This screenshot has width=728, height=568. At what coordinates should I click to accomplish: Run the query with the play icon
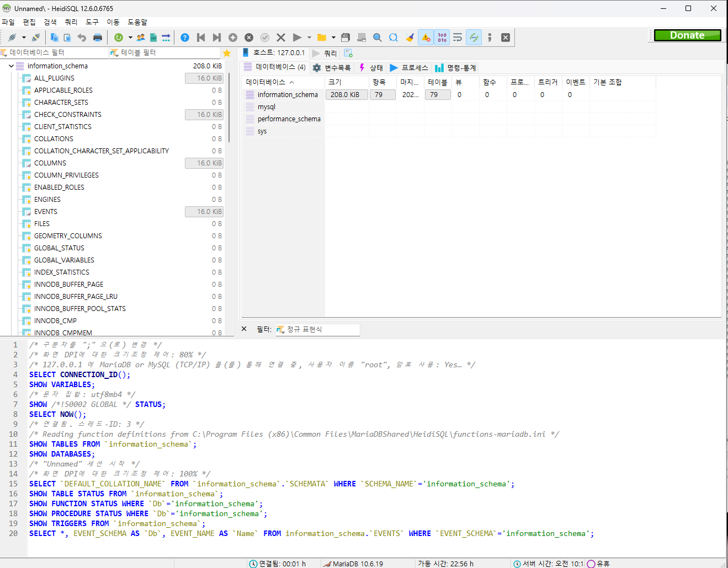(x=297, y=37)
